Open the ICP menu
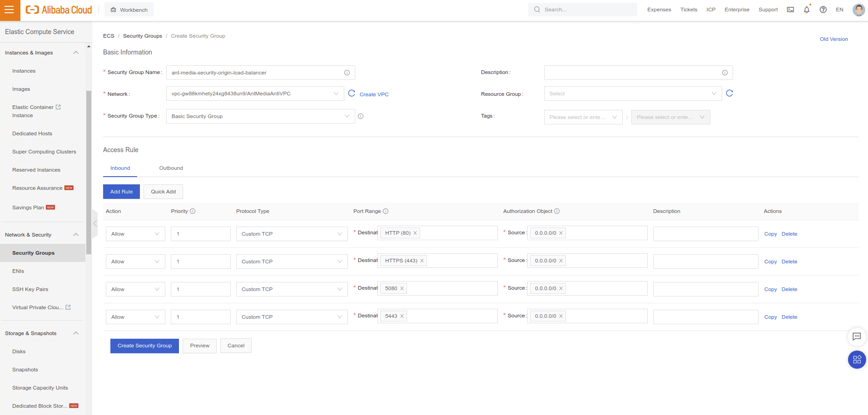The height and width of the screenshot is (415, 868). (x=711, y=10)
